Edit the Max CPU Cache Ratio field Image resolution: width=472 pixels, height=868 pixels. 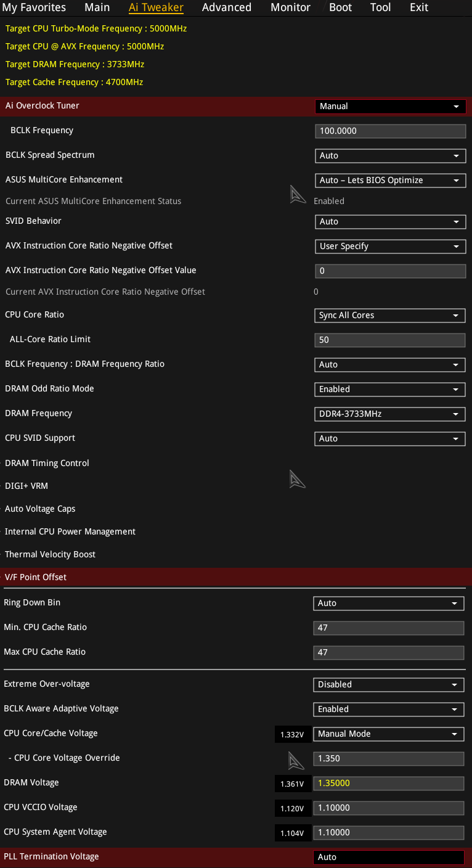click(388, 652)
